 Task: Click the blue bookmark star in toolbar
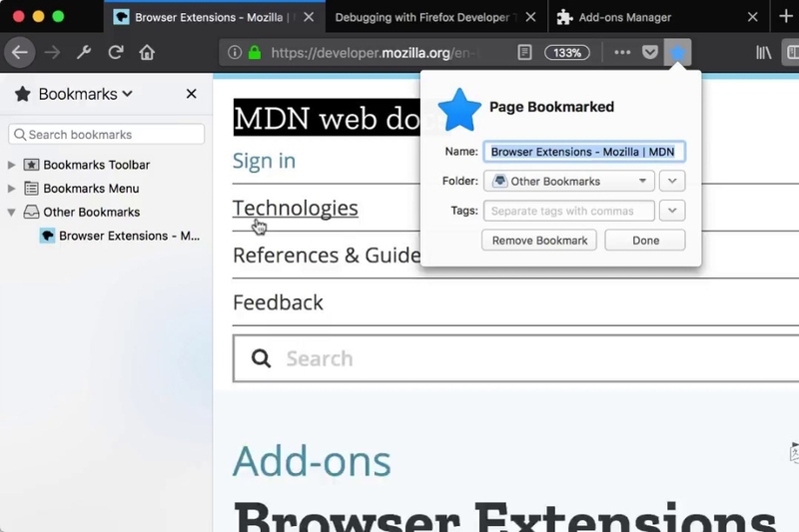tap(677, 53)
